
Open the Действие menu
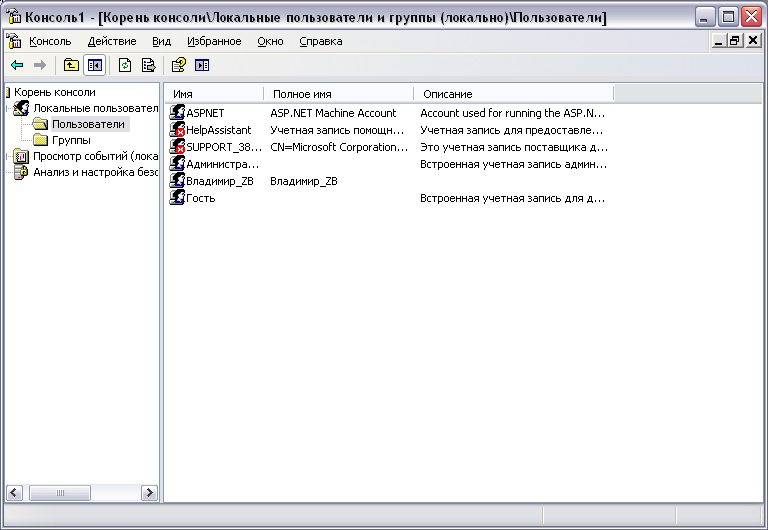112,41
